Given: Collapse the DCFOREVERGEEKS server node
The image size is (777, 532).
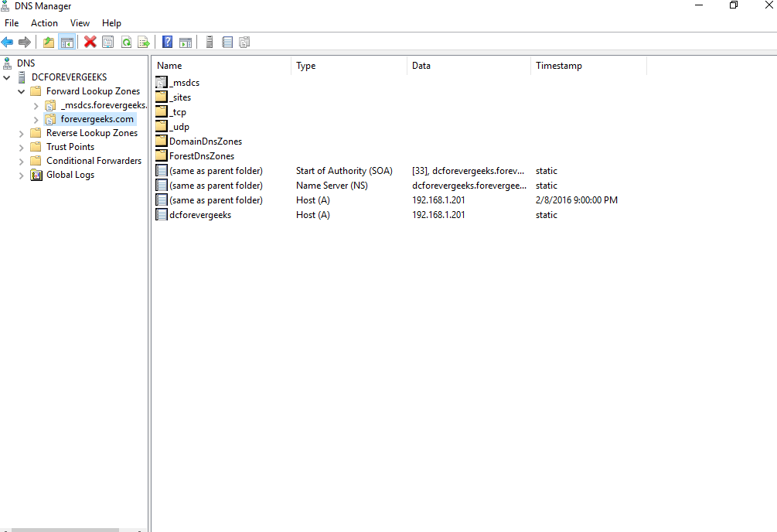Looking at the screenshot, I should click(7, 77).
